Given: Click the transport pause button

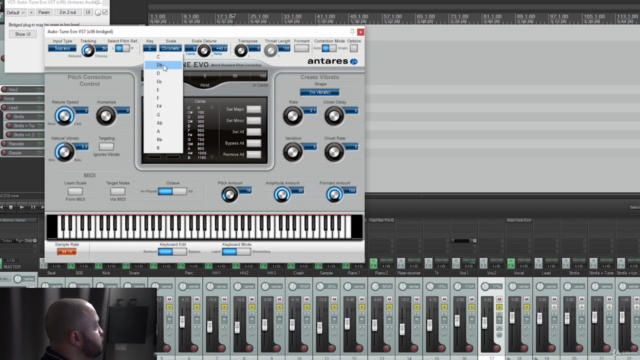Looking at the screenshot, I should point(33,207).
